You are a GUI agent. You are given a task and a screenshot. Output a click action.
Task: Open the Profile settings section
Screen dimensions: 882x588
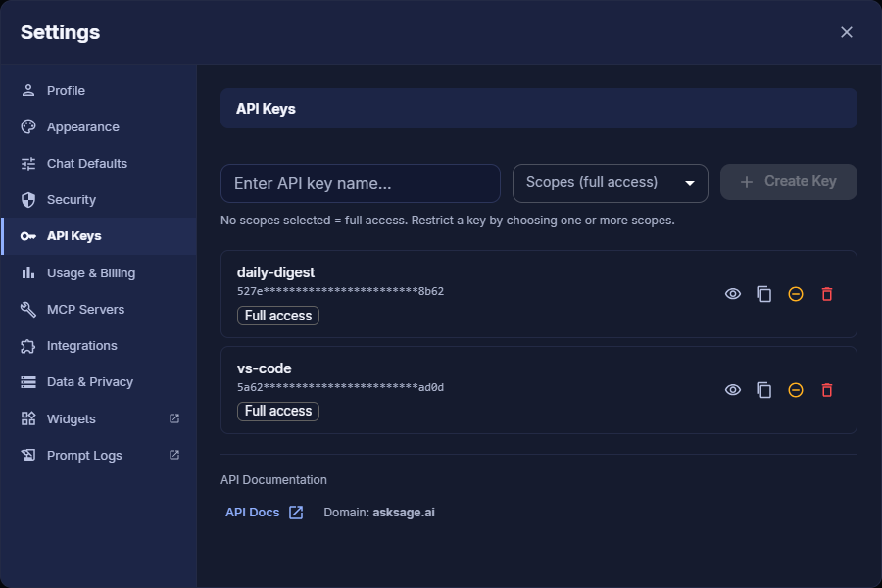point(98,90)
